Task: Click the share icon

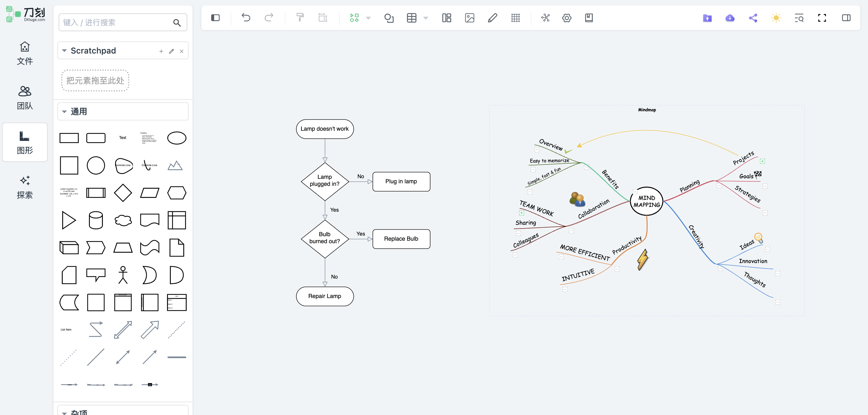Action: coord(753,18)
